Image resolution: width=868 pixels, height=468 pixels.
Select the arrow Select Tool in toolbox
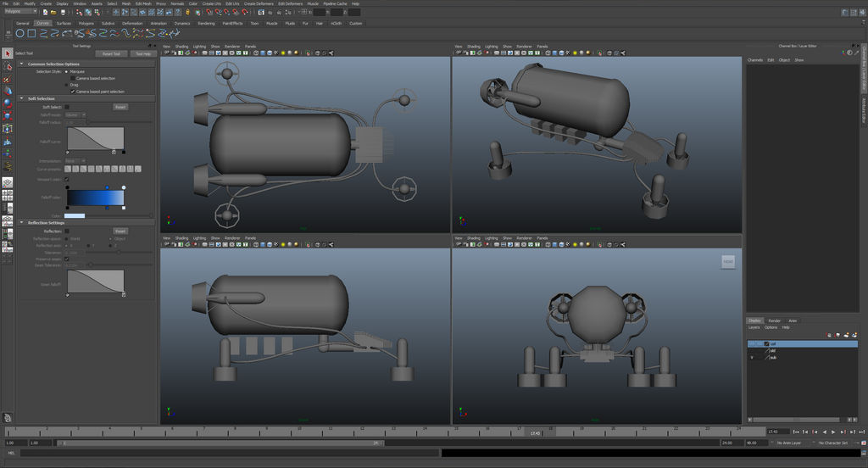[7, 53]
